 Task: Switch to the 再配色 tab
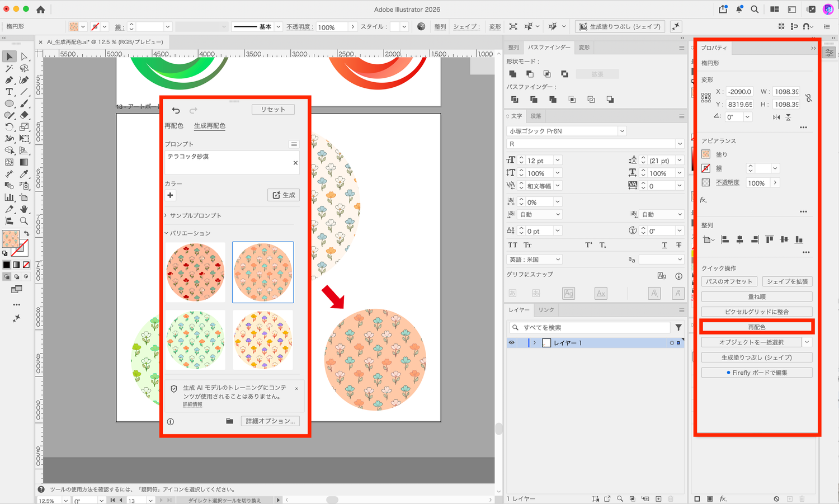(x=174, y=126)
